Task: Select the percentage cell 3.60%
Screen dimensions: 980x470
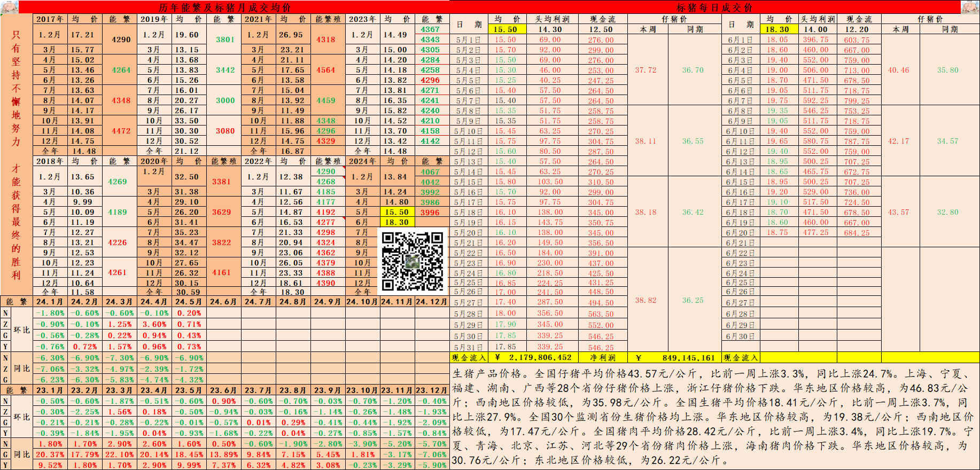Action: click(x=154, y=324)
